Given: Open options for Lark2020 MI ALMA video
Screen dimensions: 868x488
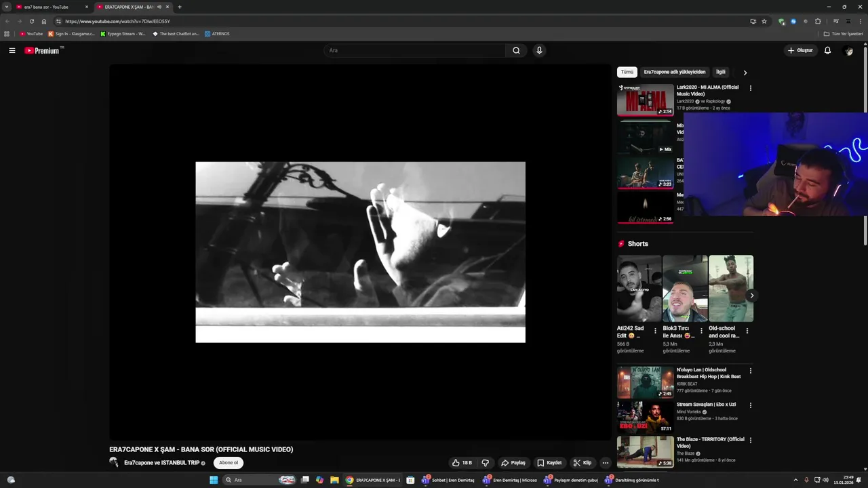Looking at the screenshot, I should [x=750, y=88].
